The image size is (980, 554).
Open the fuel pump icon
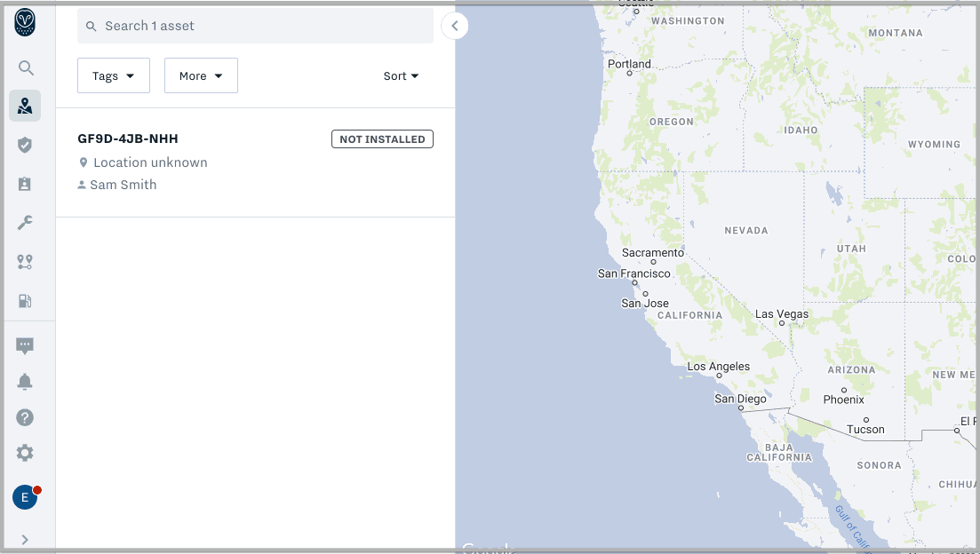point(25,301)
